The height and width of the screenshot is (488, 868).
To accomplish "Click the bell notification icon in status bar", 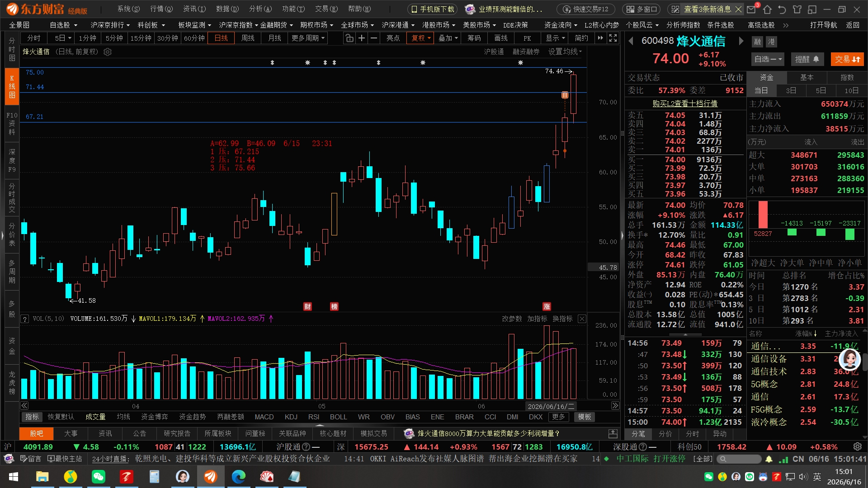I will click(x=769, y=459).
